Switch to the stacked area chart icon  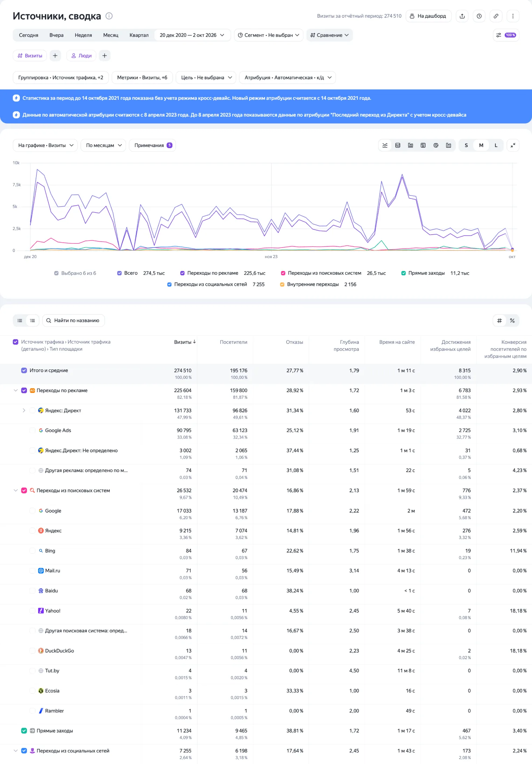tap(398, 145)
